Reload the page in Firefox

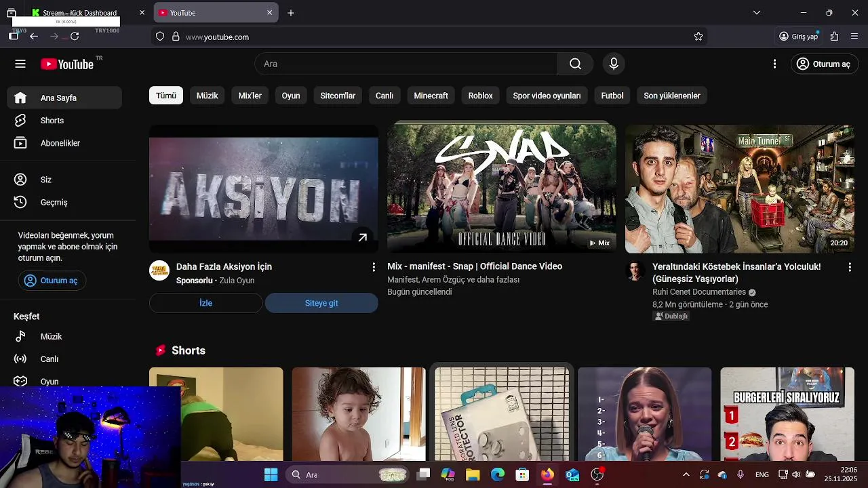point(75,37)
